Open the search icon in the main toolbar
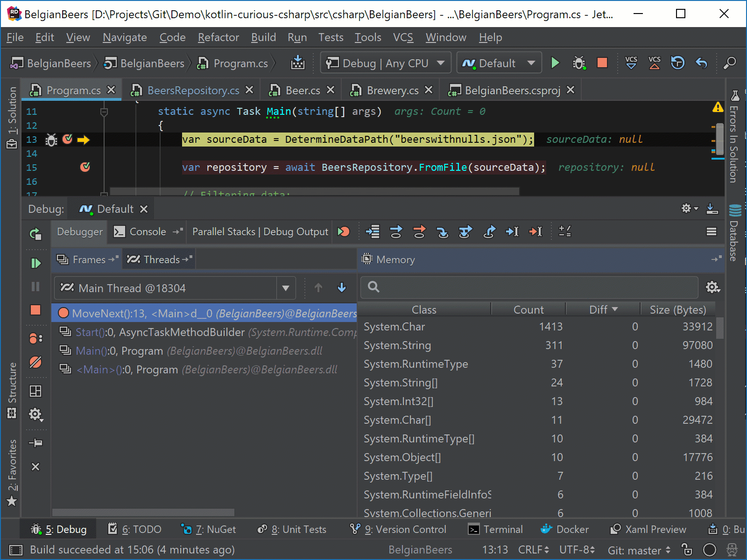Image resolution: width=747 pixels, height=560 pixels. click(730, 63)
